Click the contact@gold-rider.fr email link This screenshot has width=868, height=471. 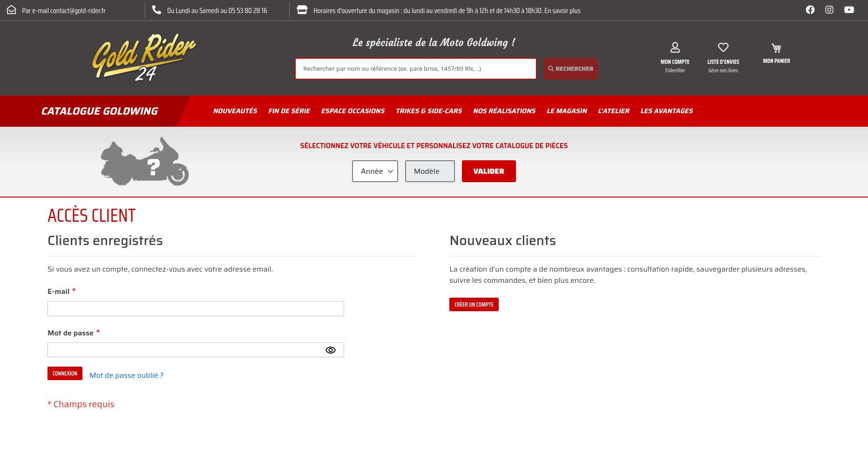click(78, 11)
